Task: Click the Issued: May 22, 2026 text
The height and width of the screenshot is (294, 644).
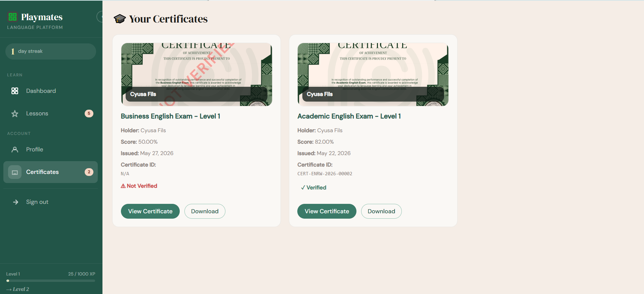Action: (324, 153)
